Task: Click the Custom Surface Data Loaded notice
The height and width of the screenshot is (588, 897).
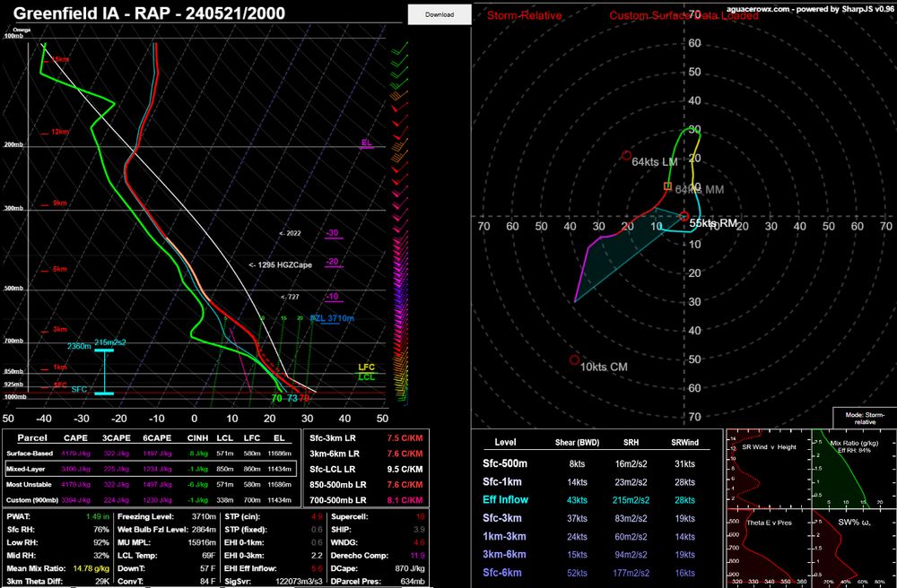Action: [x=684, y=15]
